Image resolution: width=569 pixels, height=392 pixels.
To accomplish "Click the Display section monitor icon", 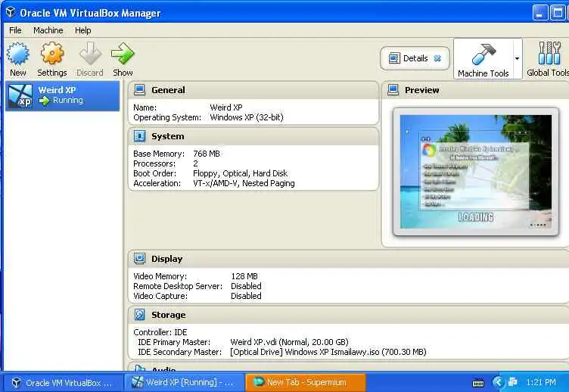I will (x=139, y=258).
